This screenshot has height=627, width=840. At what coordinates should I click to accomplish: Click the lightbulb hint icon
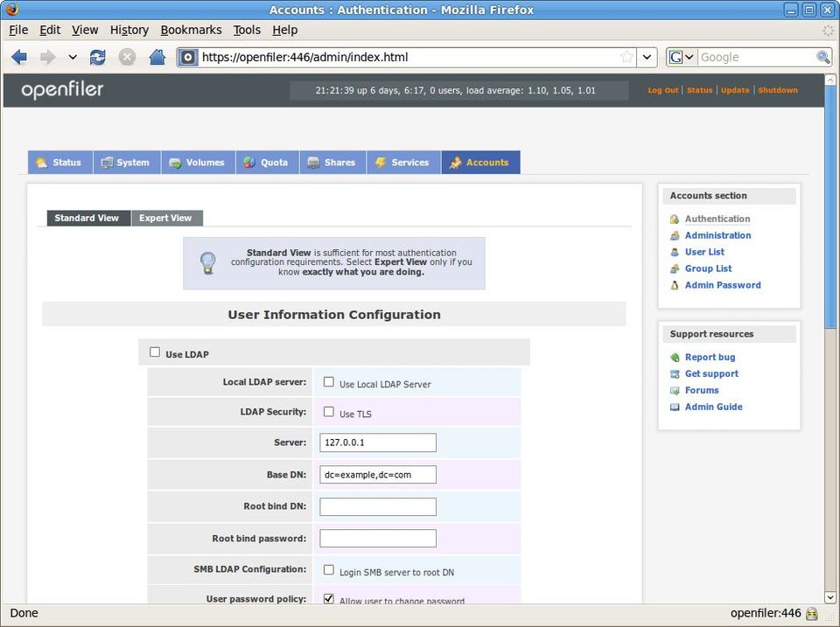tap(207, 261)
